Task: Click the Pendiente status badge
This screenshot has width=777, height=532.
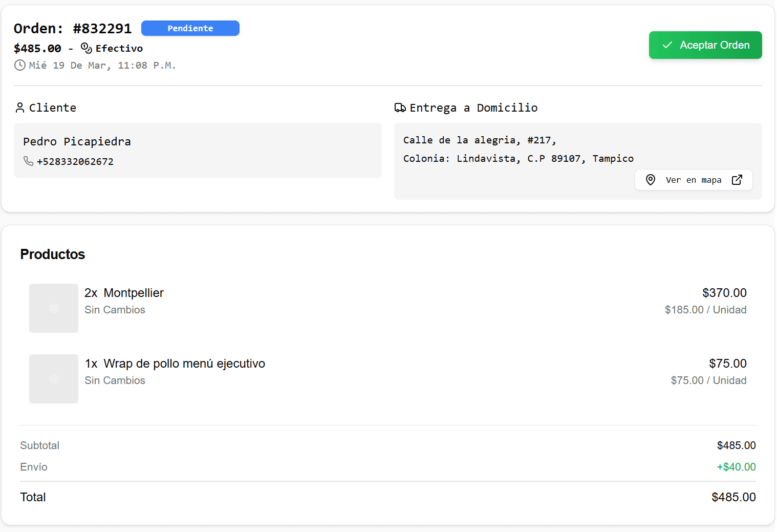Action: tap(190, 28)
